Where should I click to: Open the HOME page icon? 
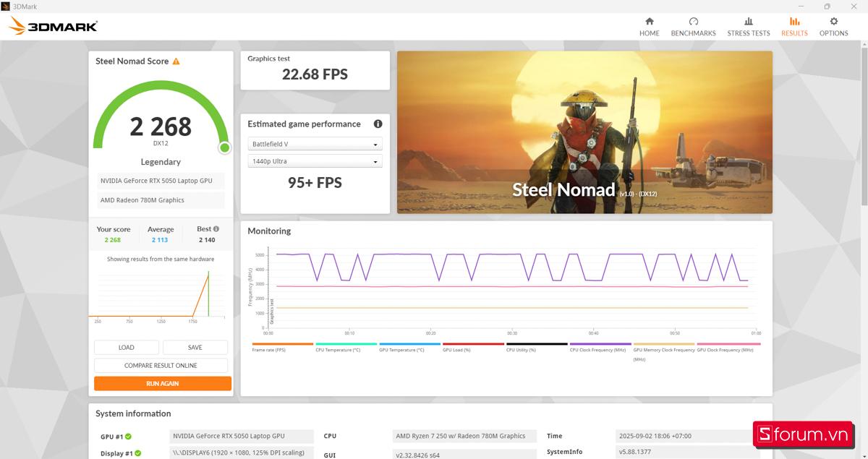click(x=649, y=22)
